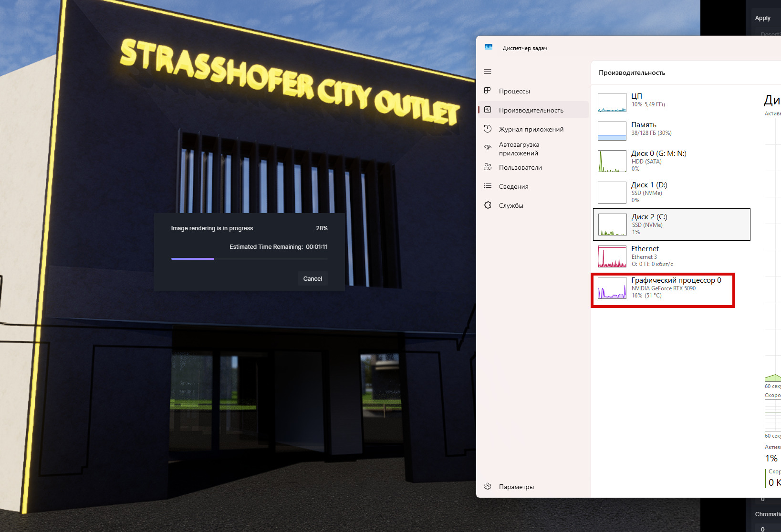Click the Сведения list icon

coord(488,186)
